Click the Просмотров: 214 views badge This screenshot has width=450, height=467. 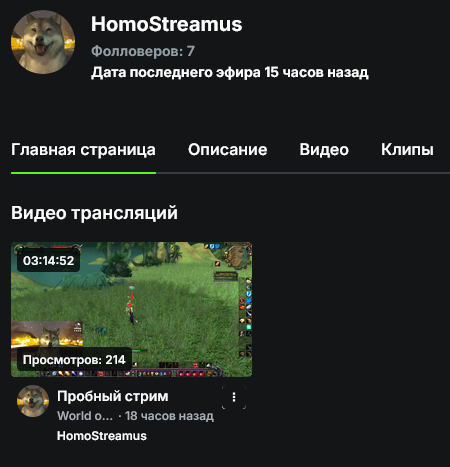pyautogui.click(x=74, y=360)
